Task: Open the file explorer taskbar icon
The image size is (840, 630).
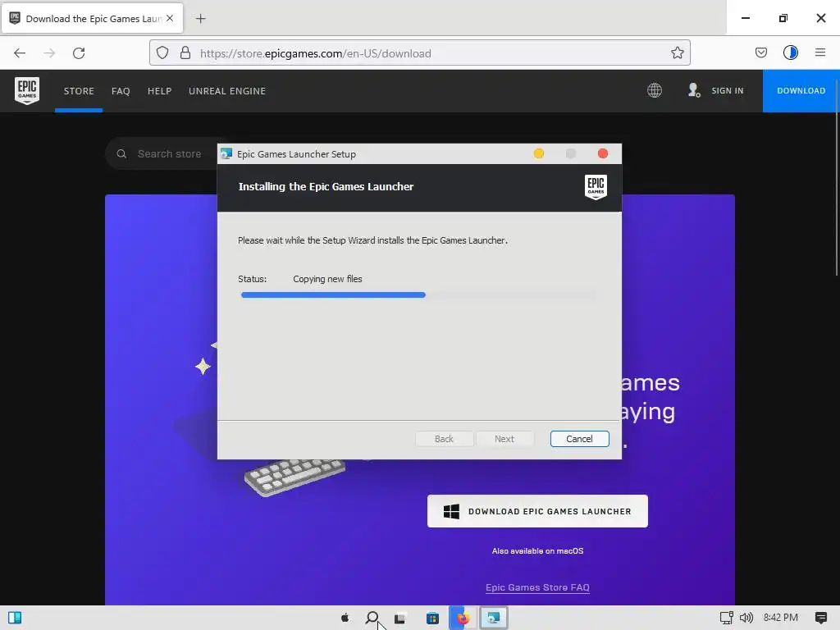Action: 400,619
